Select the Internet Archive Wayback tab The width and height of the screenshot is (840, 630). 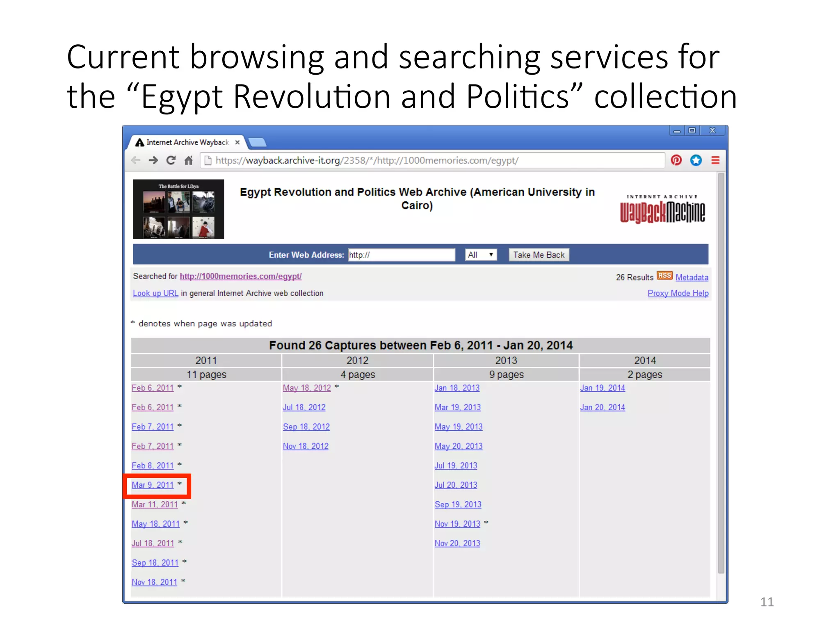(x=187, y=142)
